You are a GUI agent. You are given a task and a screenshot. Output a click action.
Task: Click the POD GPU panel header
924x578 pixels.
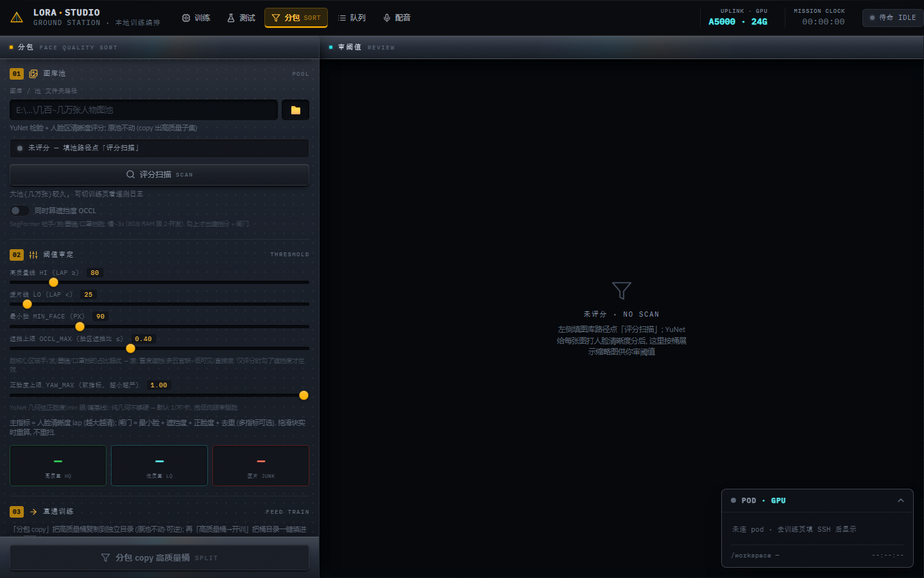(817, 500)
